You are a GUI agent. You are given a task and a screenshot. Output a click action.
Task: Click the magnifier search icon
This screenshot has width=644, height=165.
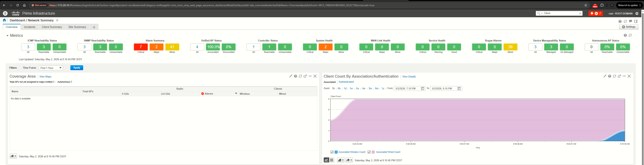[539, 13]
